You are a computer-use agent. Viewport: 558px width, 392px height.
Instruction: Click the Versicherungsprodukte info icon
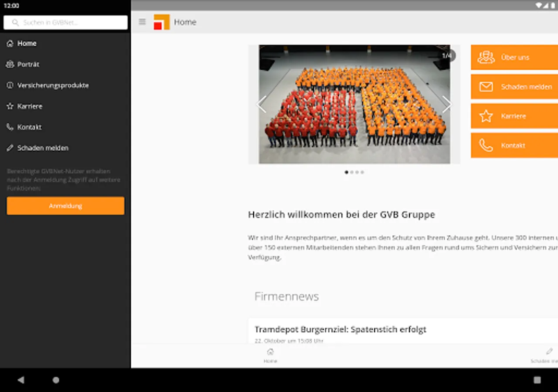point(10,85)
